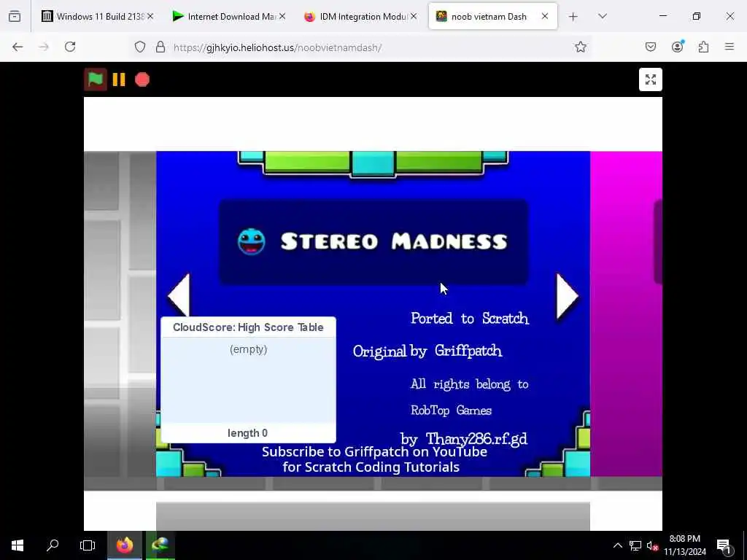Close the IDM Integration Module tab
This screenshot has width=747, height=560.
(414, 16)
